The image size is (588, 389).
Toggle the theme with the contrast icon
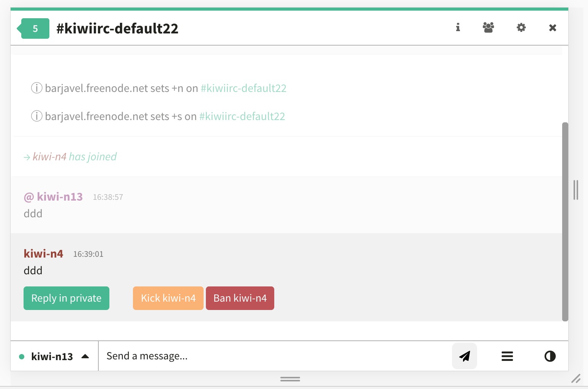click(550, 356)
